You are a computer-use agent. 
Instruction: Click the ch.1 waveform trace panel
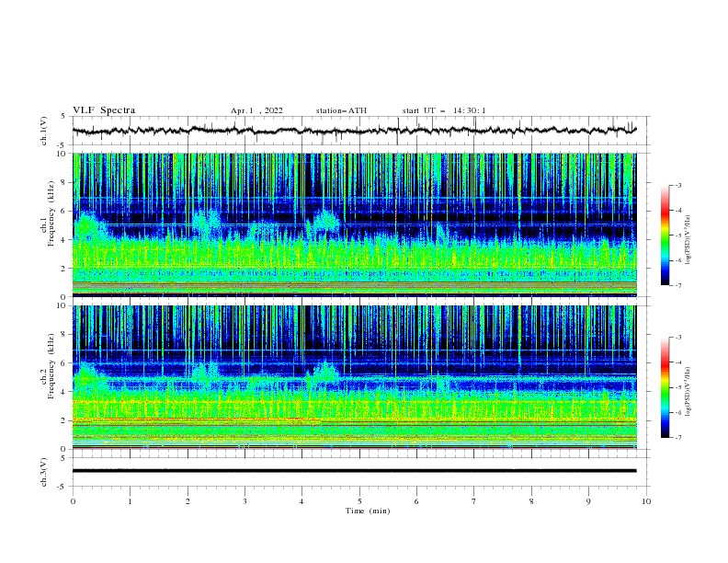click(361, 131)
